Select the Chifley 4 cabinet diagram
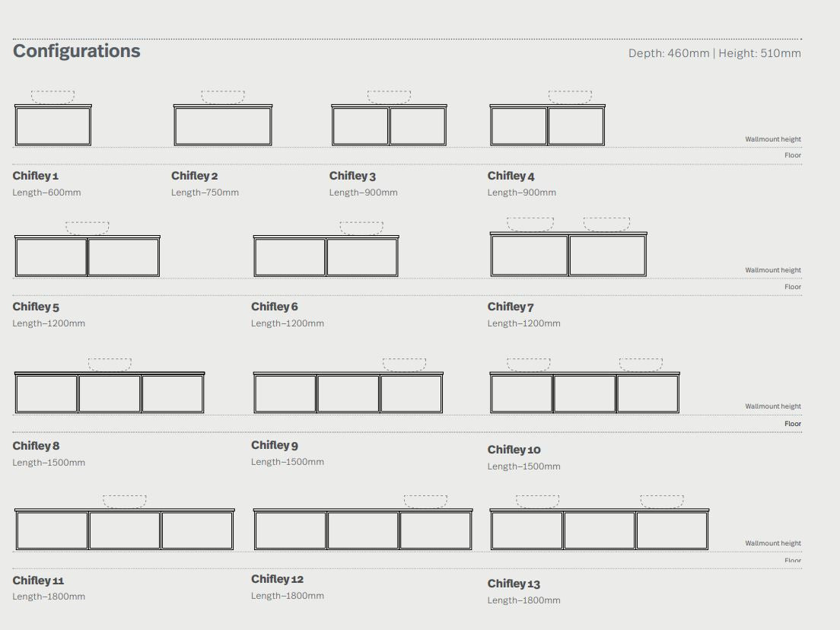The width and height of the screenshot is (840, 630). [547, 126]
